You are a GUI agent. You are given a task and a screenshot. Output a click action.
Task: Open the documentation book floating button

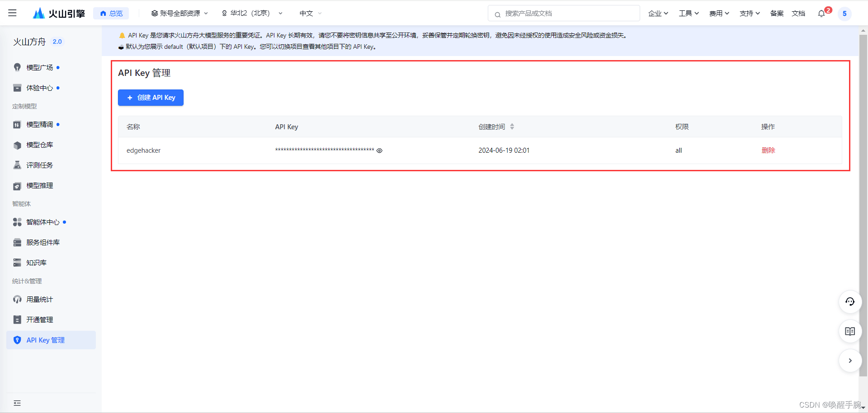pyautogui.click(x=850, y=331)
